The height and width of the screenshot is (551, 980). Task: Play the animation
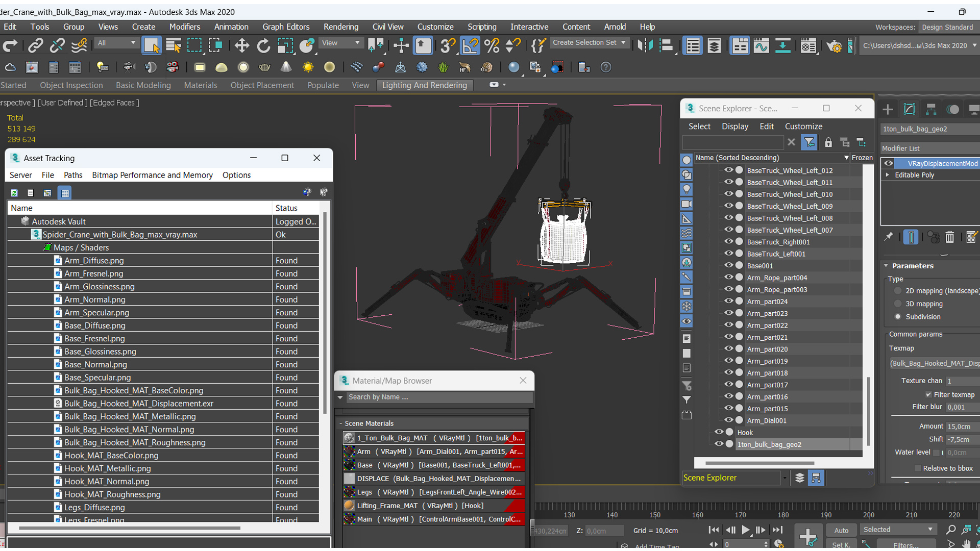click(x=746, y=530)
